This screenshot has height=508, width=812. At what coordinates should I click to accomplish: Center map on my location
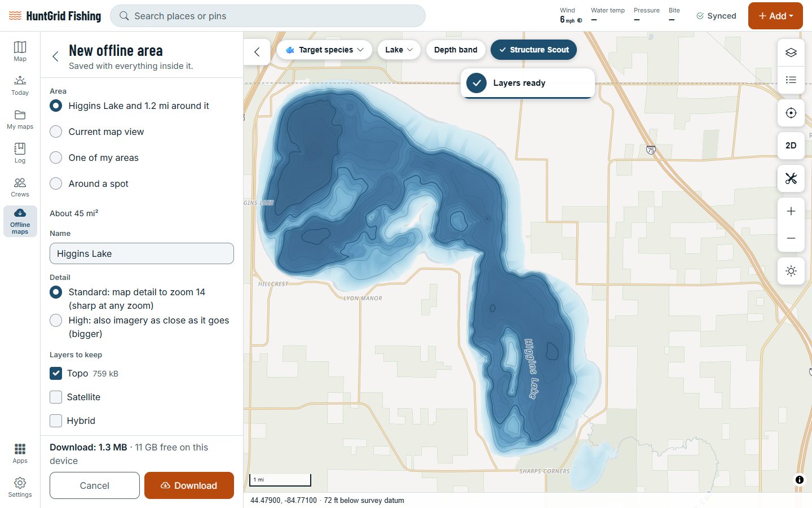pos(791,113)
